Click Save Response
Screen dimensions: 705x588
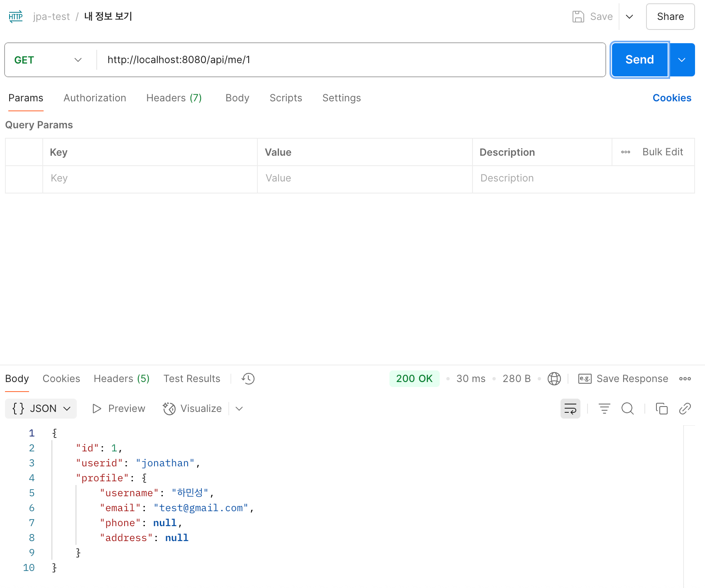tap(623, 379)
